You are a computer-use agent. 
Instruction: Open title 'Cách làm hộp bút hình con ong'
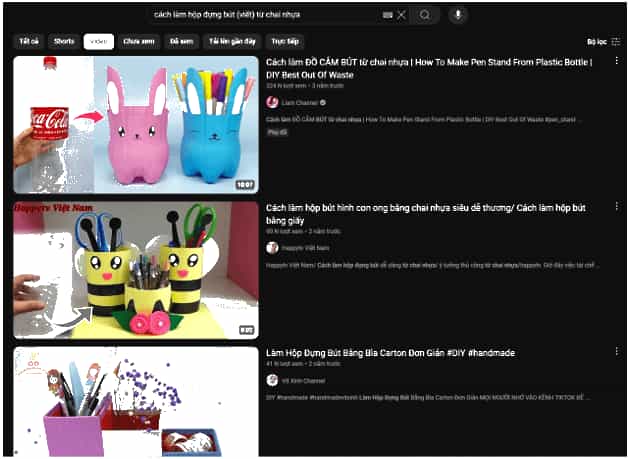click(x=425, y=214)
